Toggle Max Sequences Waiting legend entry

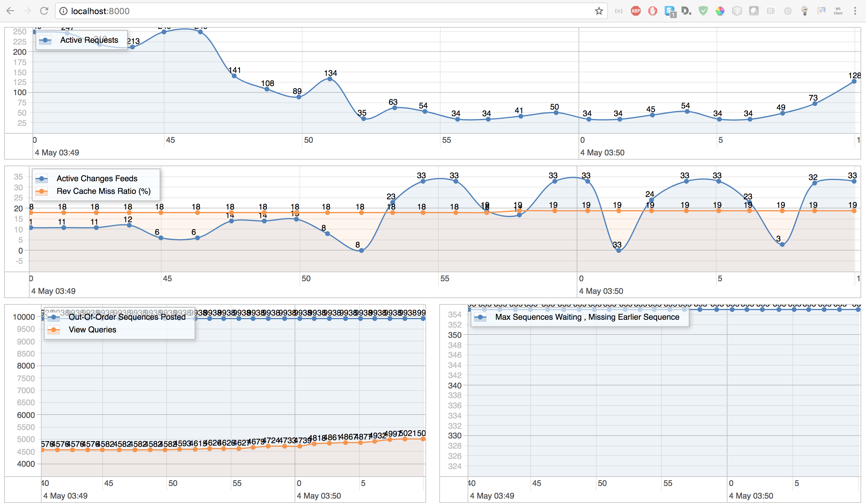(587, 317)
